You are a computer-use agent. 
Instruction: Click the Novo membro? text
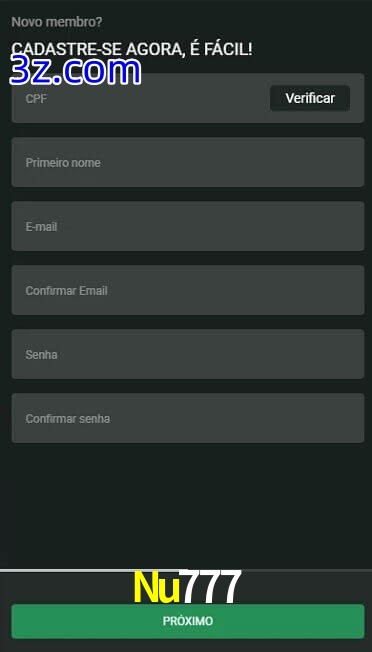point(57,22)
